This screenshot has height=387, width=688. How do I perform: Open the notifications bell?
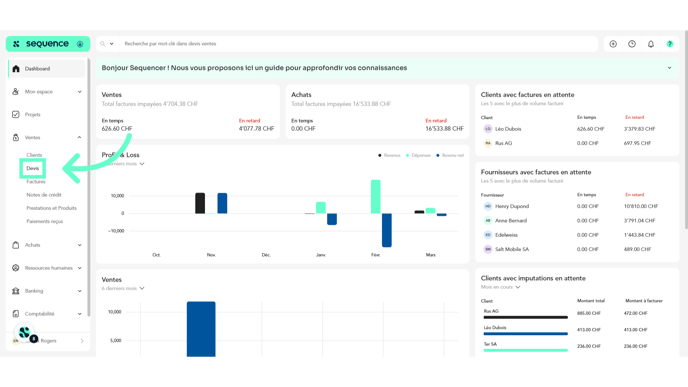click(x=651, y=44)
